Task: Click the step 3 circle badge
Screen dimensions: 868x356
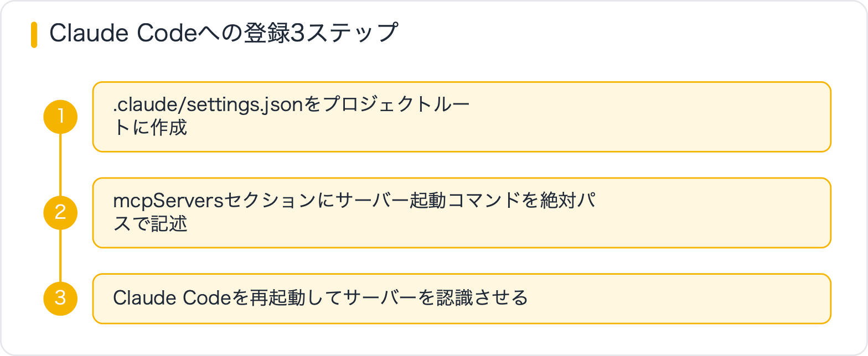Action: click(60, 298)
